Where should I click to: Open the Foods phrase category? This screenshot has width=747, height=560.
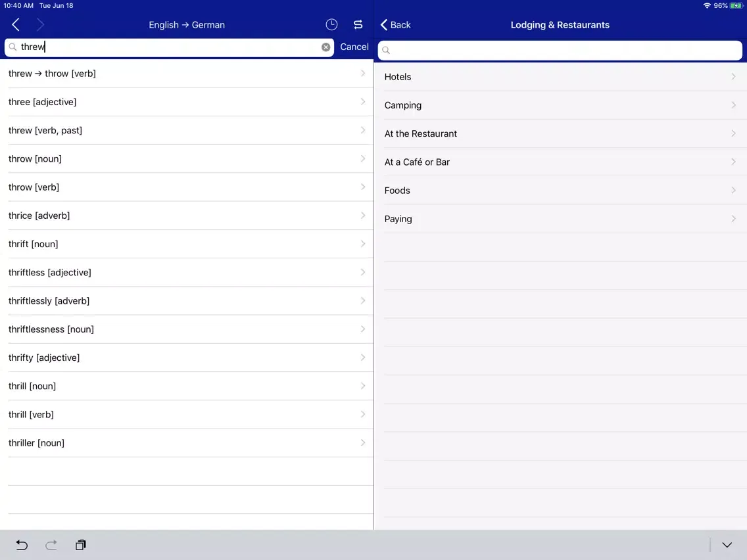point(561,191)
